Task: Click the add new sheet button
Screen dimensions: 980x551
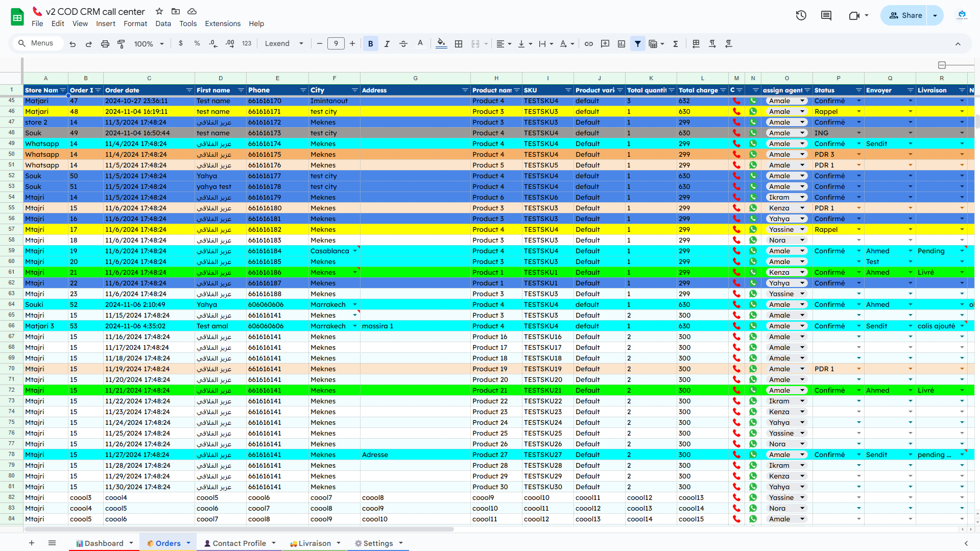Action: point(32,543)
